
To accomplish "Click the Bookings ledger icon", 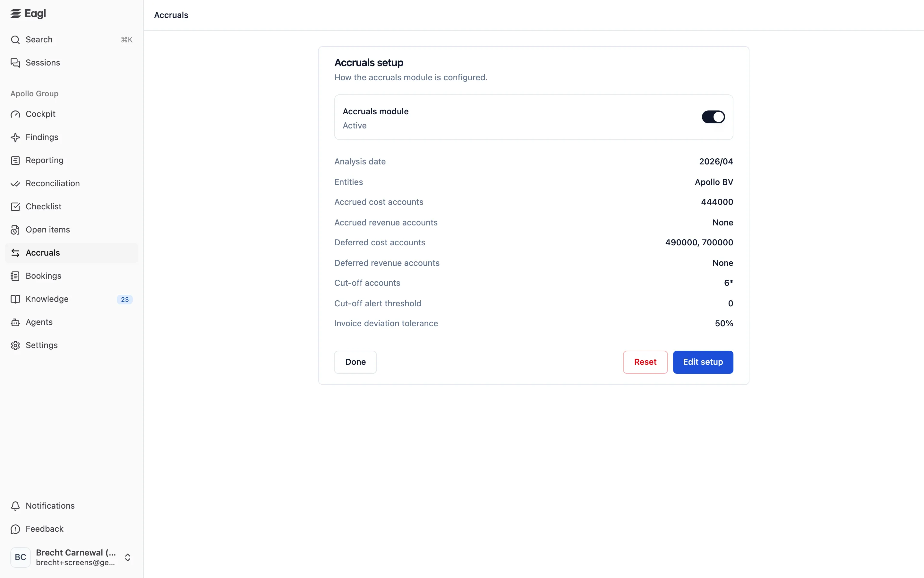I will click(15, 276).
